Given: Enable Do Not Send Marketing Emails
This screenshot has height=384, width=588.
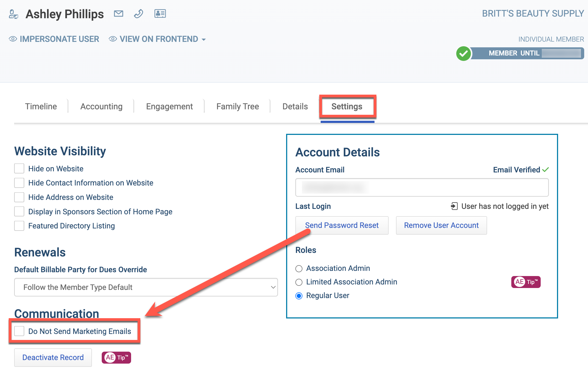Looking at the screenshot, I should tap(19, 331).
